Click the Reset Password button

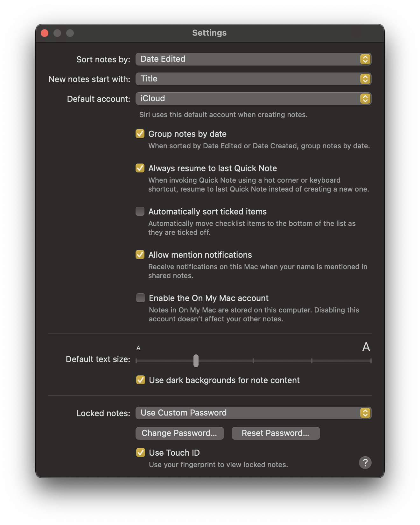pos(276,433)
